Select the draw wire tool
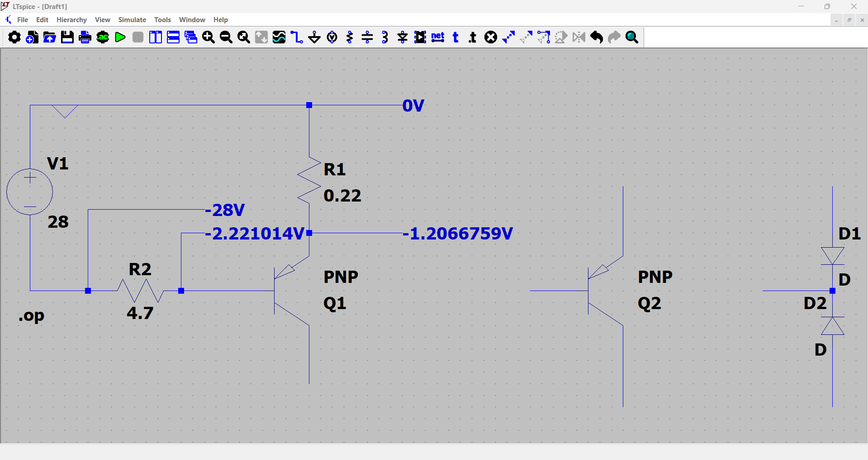 click(x=297, y=37)
